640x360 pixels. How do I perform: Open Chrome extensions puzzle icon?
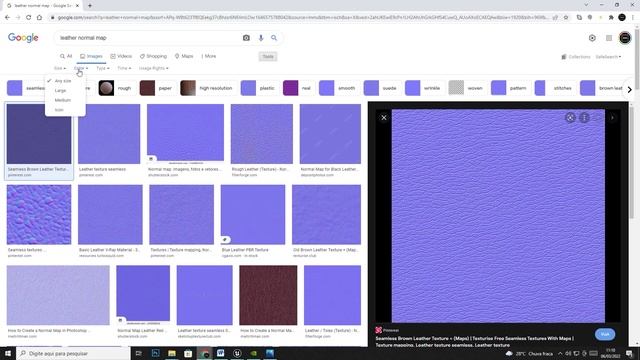tap(611, 18)
